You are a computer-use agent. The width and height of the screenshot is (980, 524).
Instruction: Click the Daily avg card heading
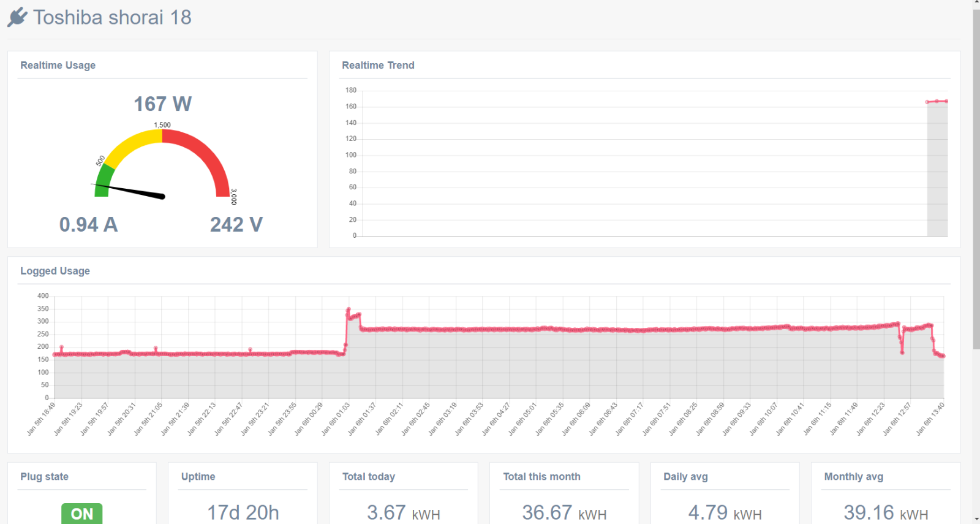pyautogui.click(x=685, y=477)
